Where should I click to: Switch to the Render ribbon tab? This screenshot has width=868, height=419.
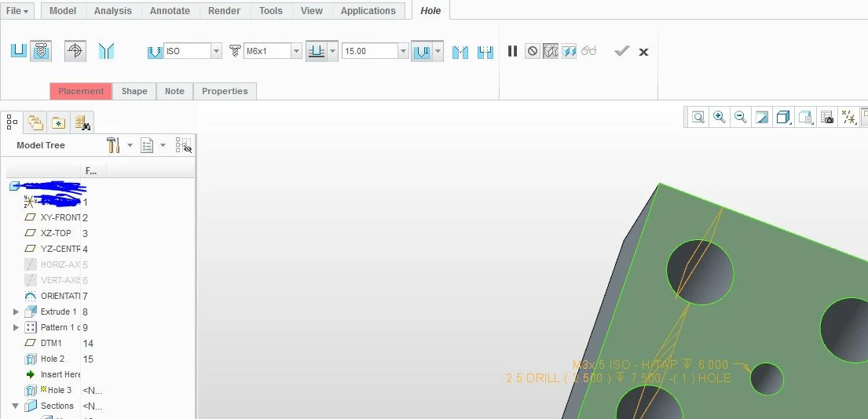click(x=224, y=10)
